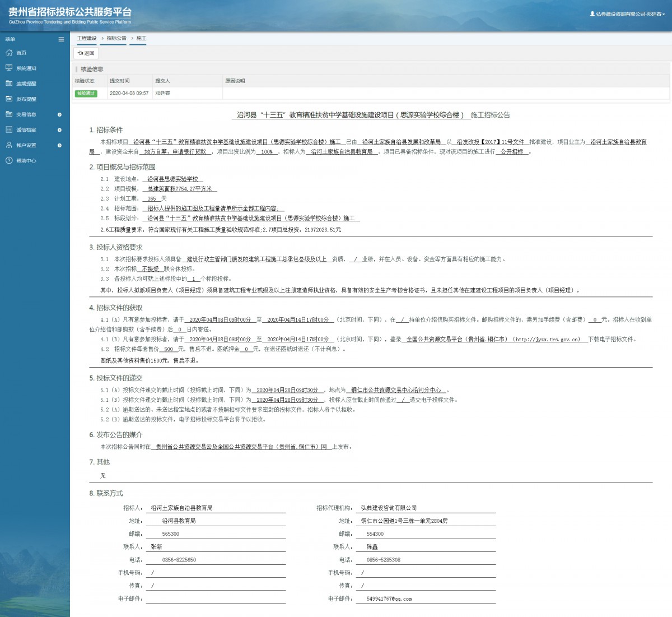This screenshot has width=672, height=617.
Task: Click the 发布提醒 sidebar icon
Action: (9, 99)
